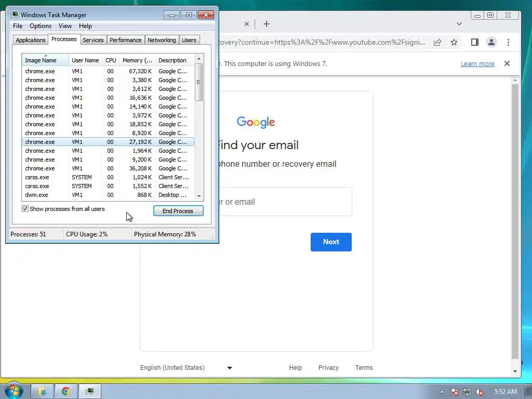Open network tray icon

click(467, 392)
